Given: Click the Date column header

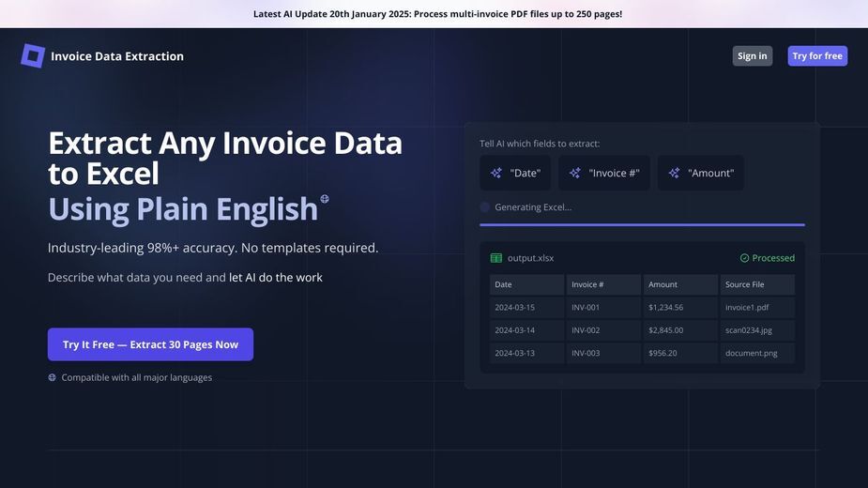Looking at the screenshot, I should coord(526,284).
